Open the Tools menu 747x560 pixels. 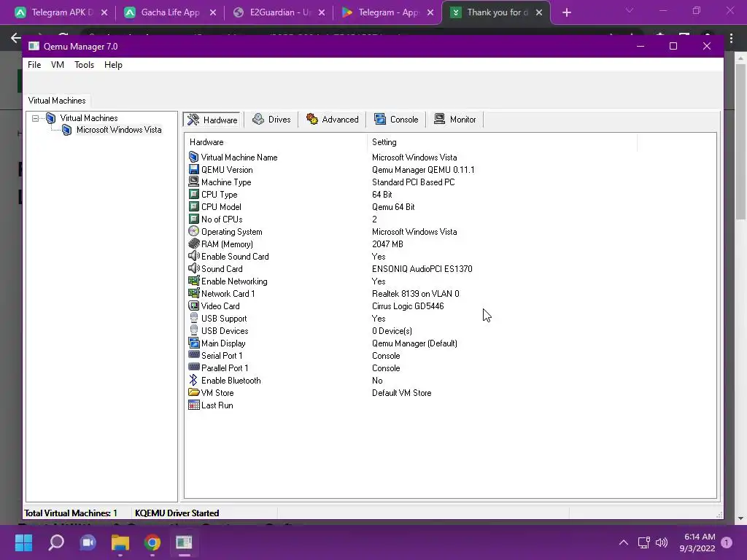coord(85,65)
